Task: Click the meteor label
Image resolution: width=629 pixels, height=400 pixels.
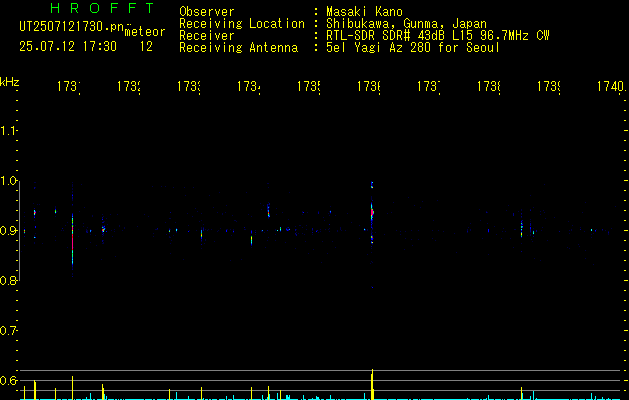Action: [x=145, y=32]
